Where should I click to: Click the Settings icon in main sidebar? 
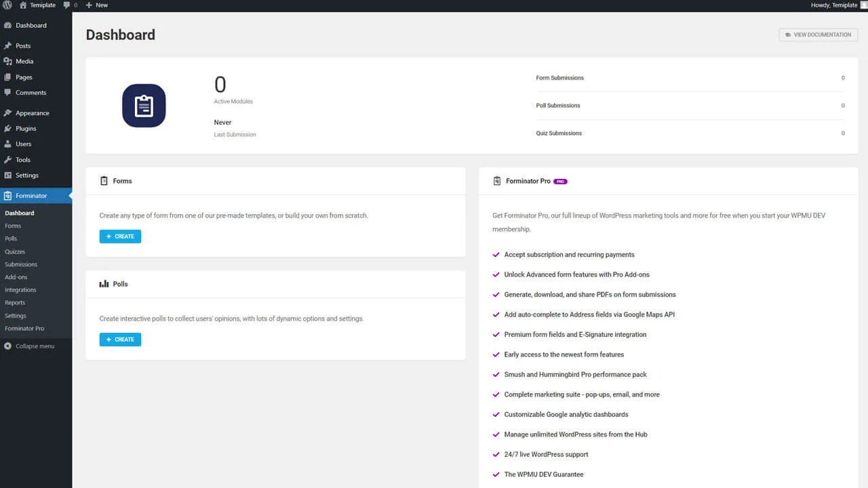[x=7, y=175]
